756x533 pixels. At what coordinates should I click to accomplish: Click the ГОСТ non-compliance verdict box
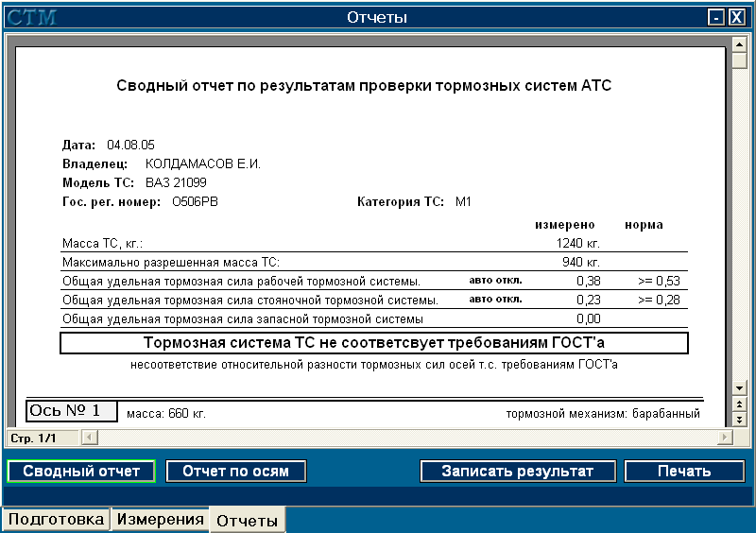click(374, 343)
